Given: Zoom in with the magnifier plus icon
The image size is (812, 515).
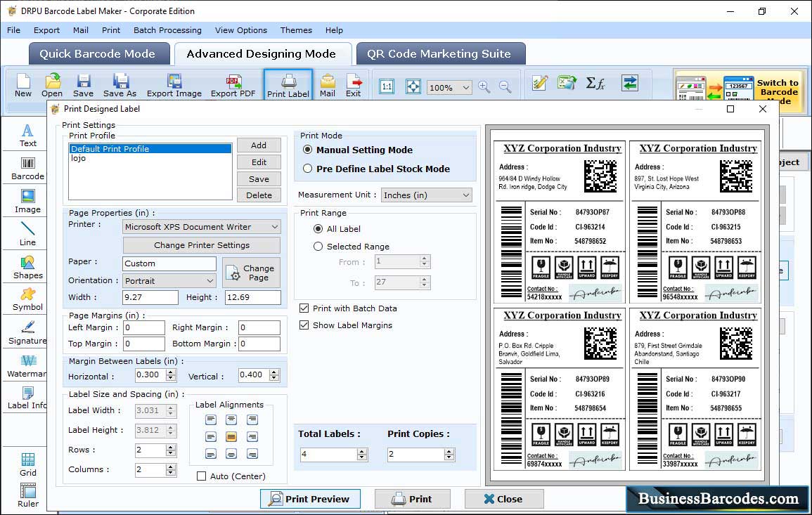Looking at the screenshot, I should click(x=484, y=86).
